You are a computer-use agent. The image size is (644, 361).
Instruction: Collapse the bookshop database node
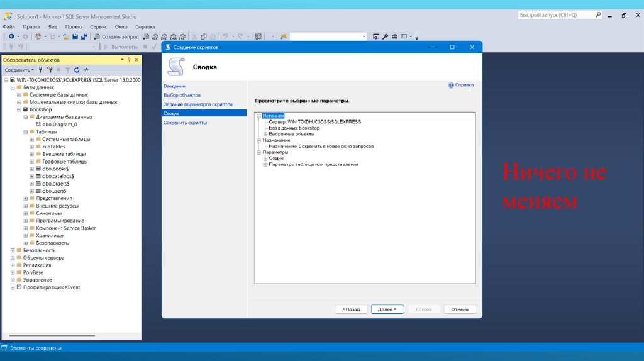pos(19,109)
